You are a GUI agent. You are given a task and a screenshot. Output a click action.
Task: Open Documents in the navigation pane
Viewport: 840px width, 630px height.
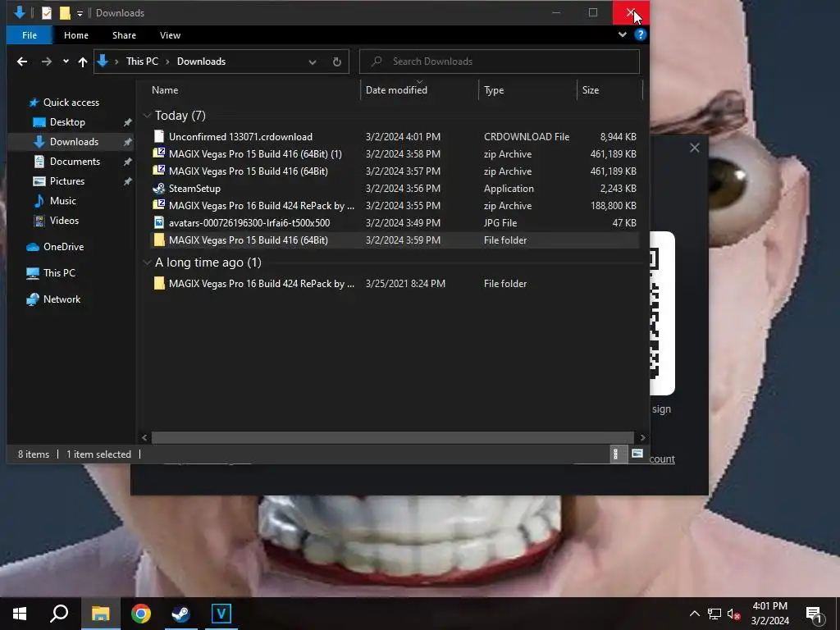click(x=75, y=162)
